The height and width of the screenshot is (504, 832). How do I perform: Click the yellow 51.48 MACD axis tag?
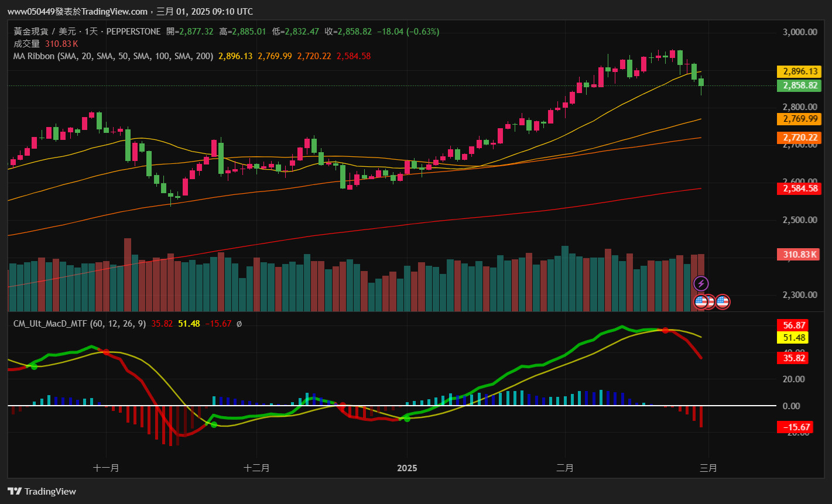tap(793, 338)
